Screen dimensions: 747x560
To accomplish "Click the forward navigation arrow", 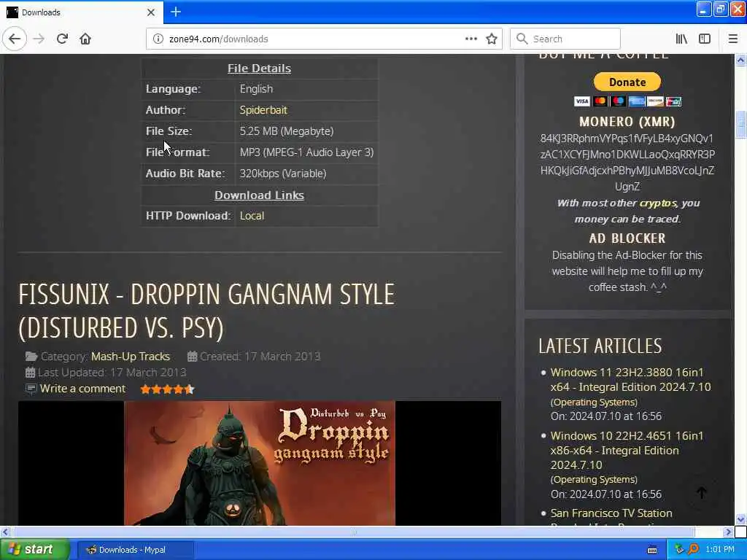I will click(39, 39).
